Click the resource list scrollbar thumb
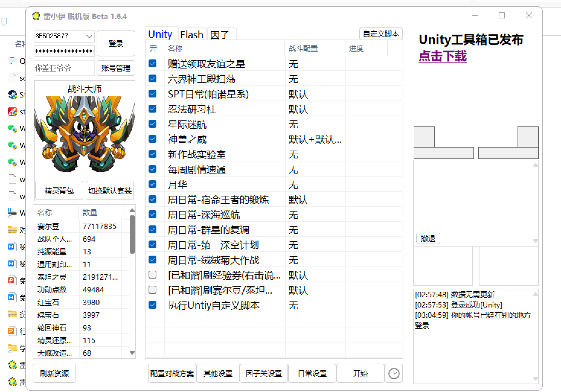 [132, 234]
